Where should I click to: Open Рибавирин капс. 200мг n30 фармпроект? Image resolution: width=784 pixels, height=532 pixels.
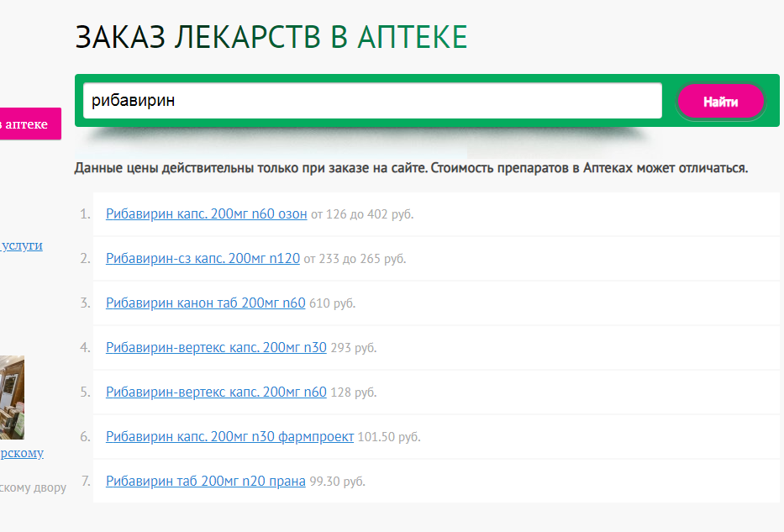[x=229, y=437]
